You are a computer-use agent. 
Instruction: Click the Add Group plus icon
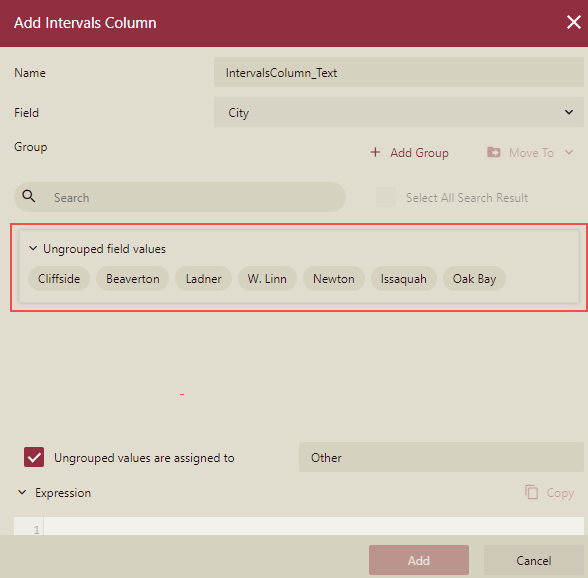[x=375, y=152]
